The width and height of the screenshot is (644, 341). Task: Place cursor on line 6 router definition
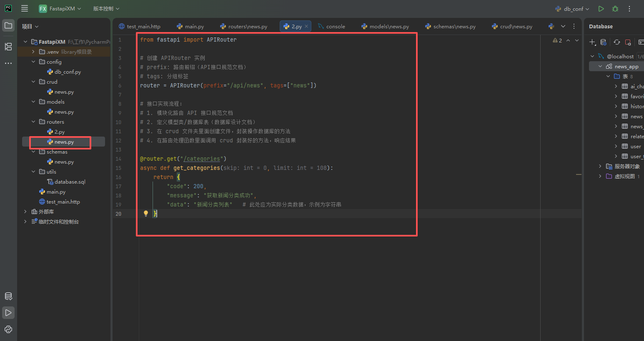tap(228, 85)
